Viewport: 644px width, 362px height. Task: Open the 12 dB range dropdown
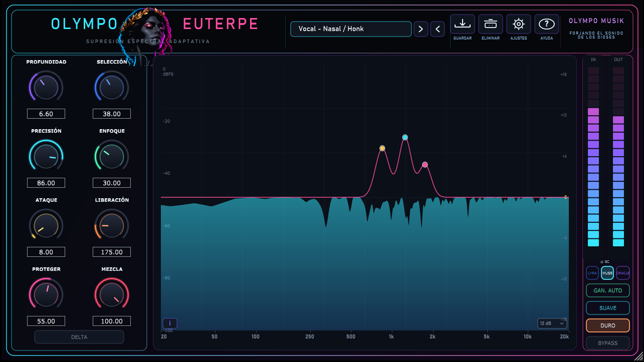(552, 323)
